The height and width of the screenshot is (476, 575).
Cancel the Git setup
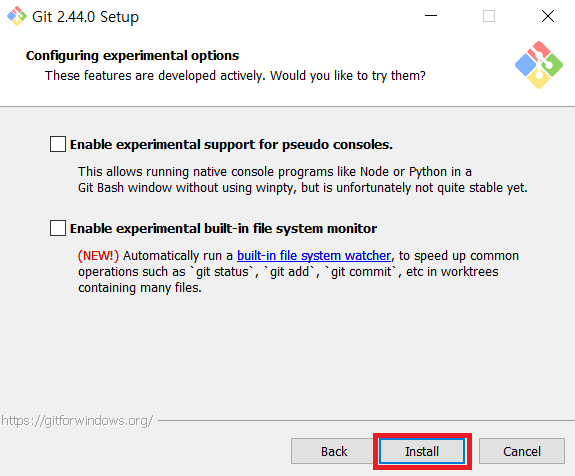pyautogui.click(x=521, y=451)
